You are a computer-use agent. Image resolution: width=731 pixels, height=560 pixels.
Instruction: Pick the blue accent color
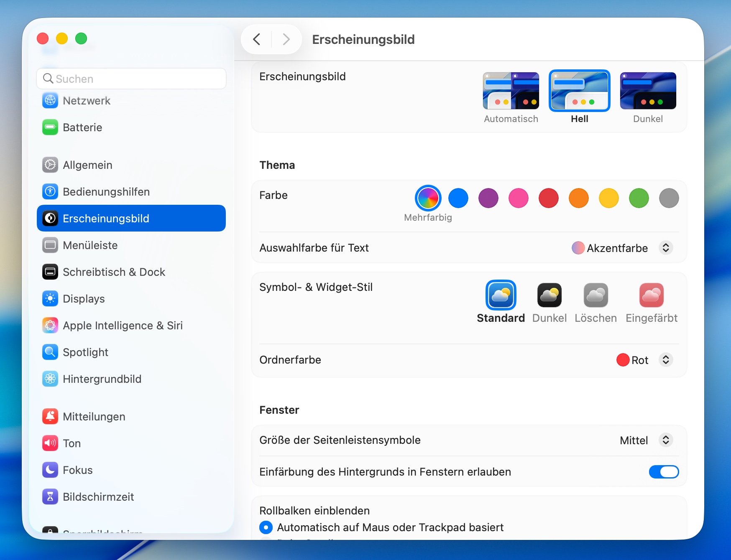pos(458,198)
